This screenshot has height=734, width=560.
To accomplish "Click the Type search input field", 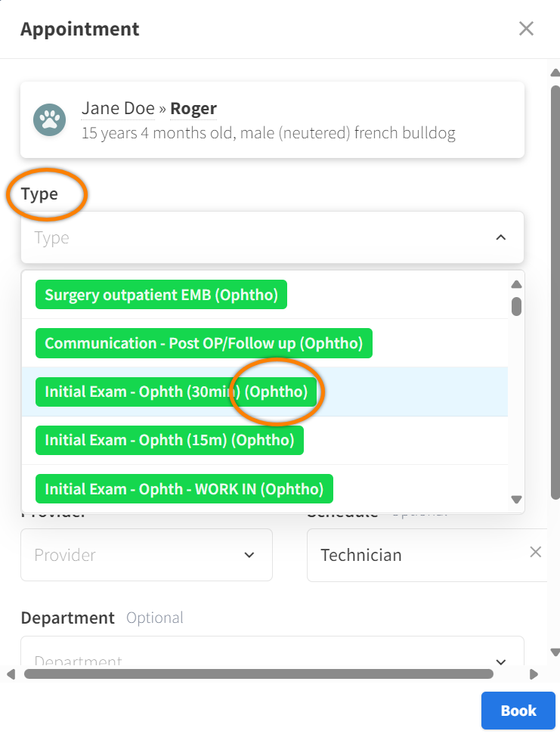I will pos(257,237).
